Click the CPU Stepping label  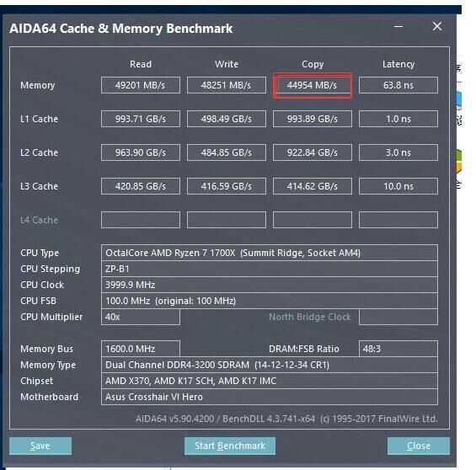50,270
